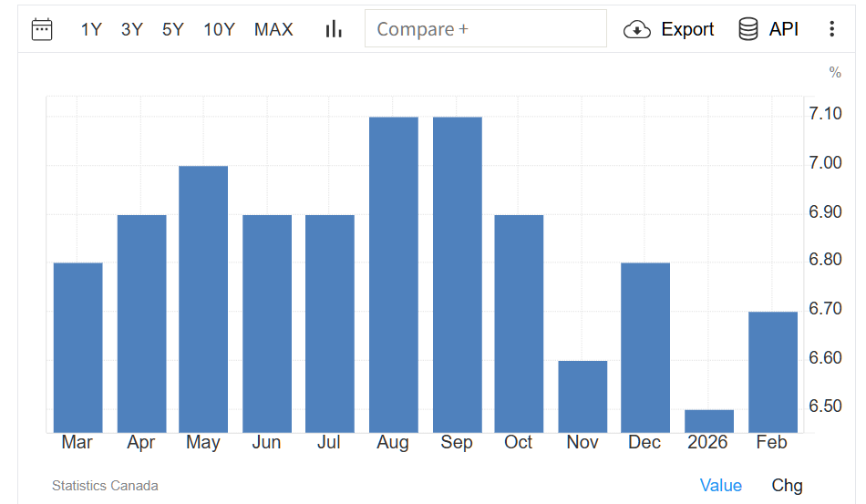The width and height of the screenshot is (866, 504).
Task: Open the three-dot more options menu
Action: tap(831, 29)
